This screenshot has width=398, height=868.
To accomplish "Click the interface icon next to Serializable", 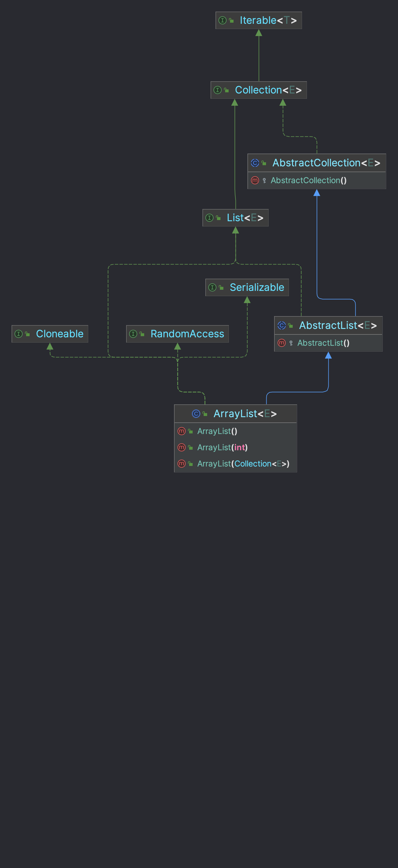I will pyautogui.click(x=212, y=287).
